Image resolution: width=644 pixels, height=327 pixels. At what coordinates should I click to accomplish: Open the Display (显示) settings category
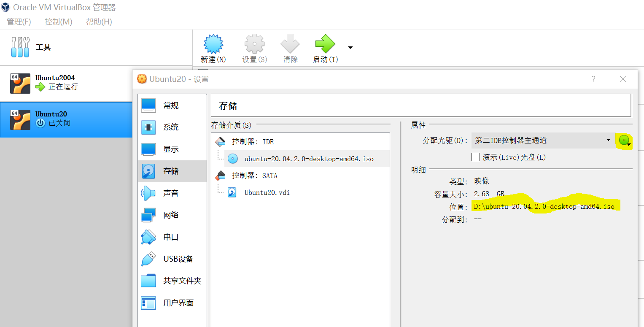pos(172,149)
